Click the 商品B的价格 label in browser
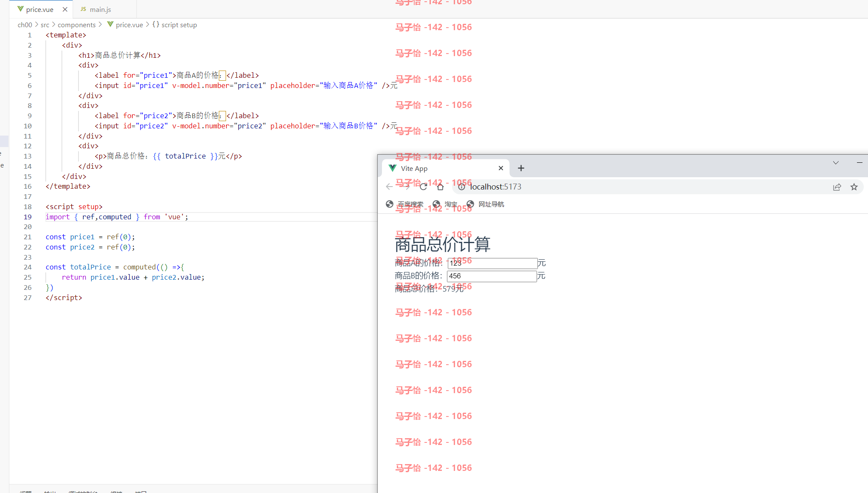Viewport: 868px width, 493px height. (x=418, y=276)
